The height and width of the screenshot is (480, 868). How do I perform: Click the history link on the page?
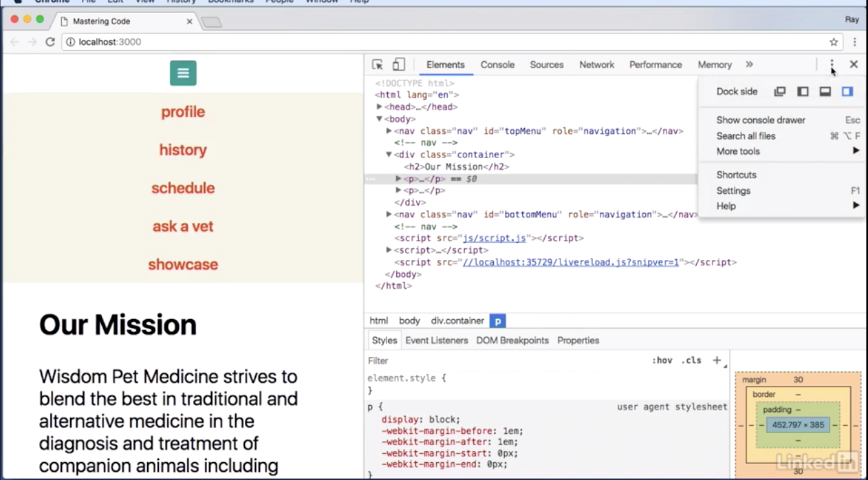(x=183, y=150)
